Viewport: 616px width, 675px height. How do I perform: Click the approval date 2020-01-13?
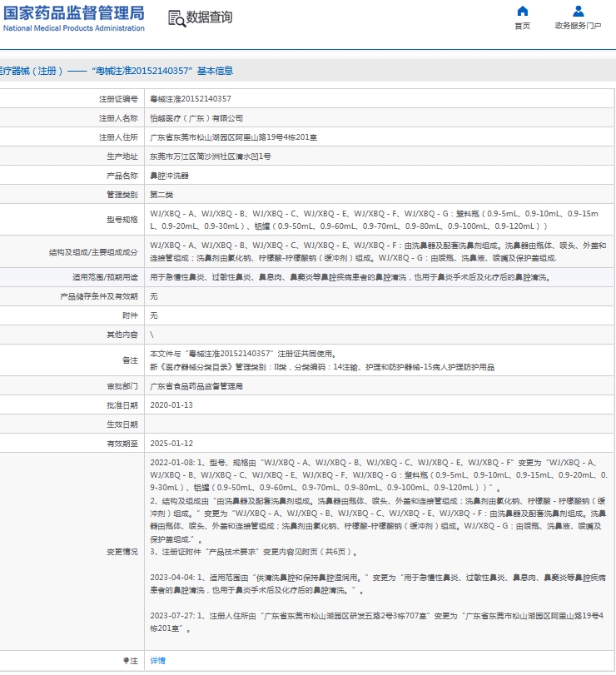point(171,405)
